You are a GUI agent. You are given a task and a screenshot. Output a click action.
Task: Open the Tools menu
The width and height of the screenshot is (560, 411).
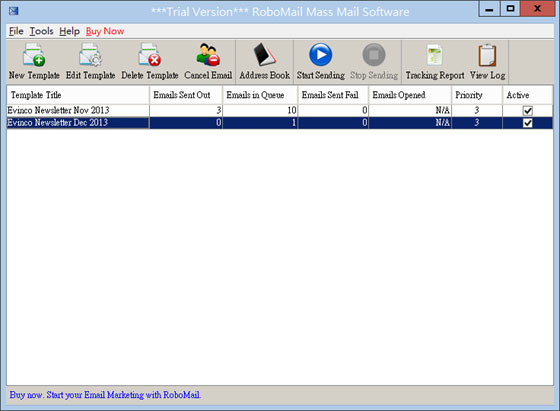(41, 31)
